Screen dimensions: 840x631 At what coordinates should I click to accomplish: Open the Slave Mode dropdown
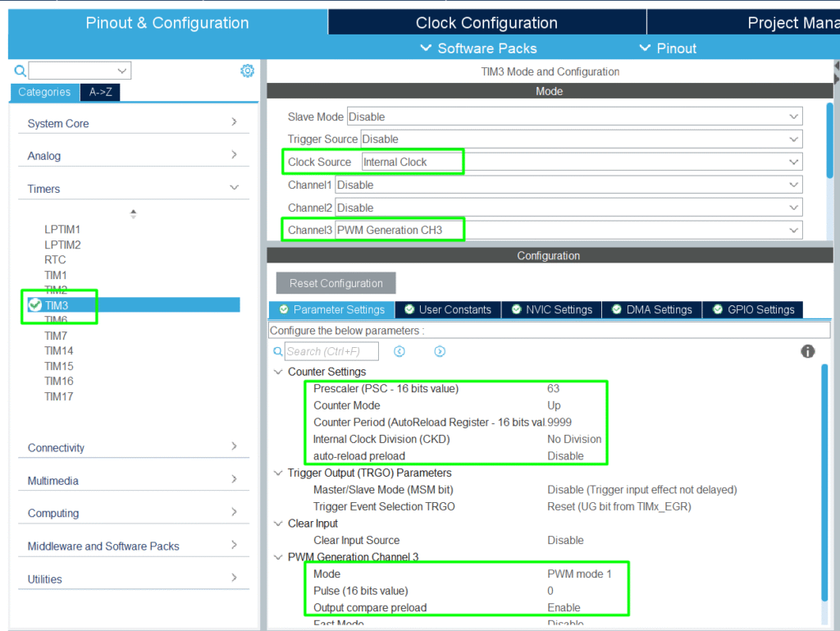[x=792, y=117]
